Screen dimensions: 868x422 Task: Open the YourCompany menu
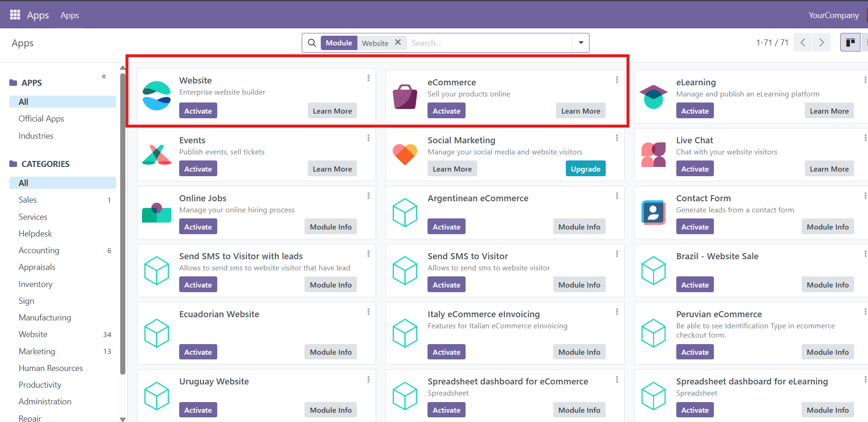coord(834,15)
